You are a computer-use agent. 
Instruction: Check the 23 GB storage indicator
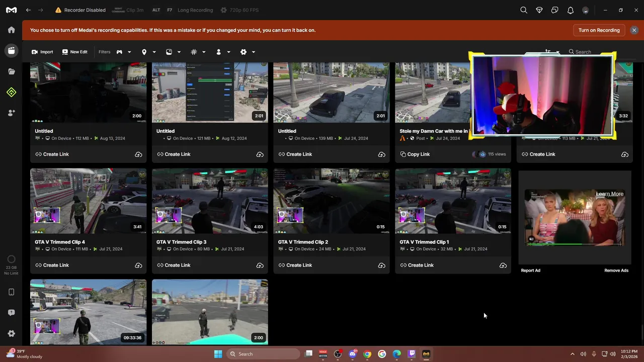click(11, 265)
